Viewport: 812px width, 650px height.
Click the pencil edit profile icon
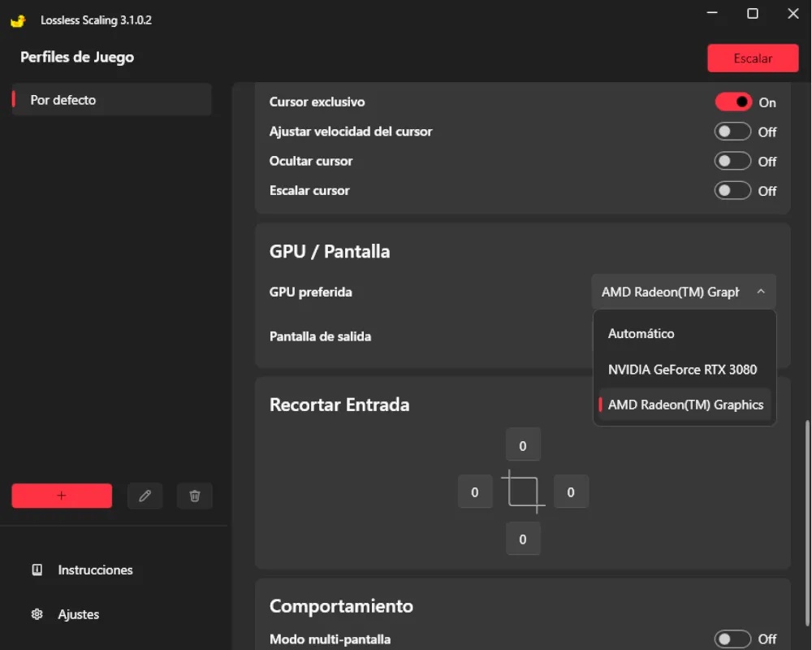145,496
